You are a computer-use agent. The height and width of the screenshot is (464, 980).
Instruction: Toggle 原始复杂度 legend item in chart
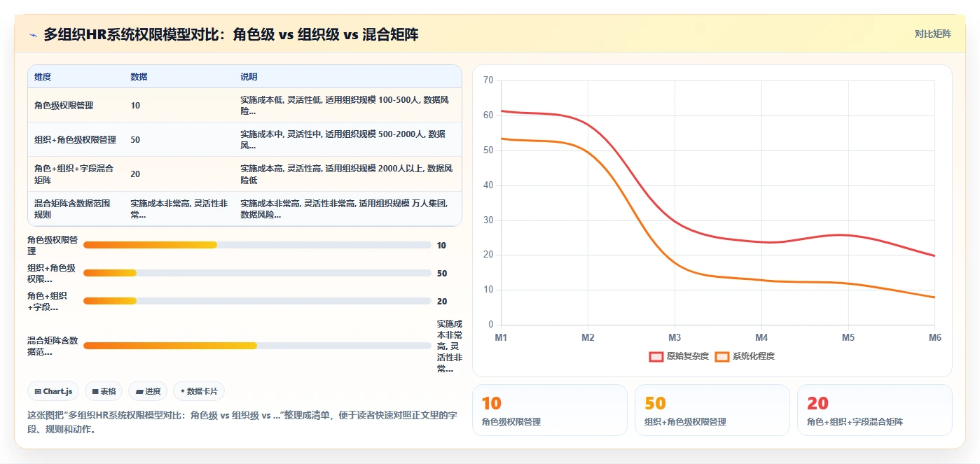[x=679, y=356]
